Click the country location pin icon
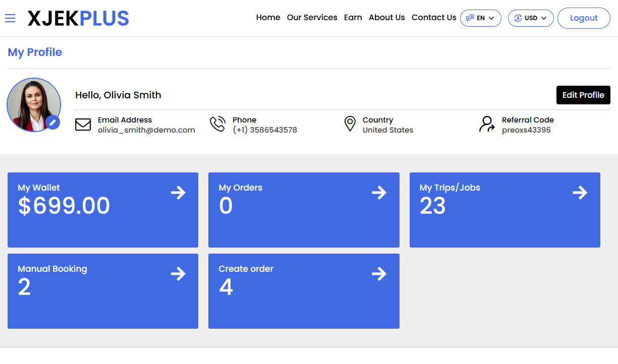The height and width of the screenshot is (364, 618). [350, 124]
